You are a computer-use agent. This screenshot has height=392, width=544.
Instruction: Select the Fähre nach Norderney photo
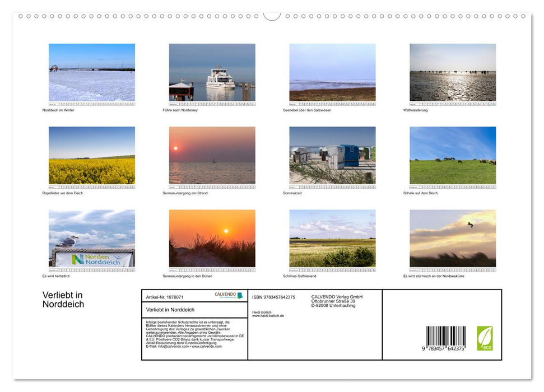212,72
